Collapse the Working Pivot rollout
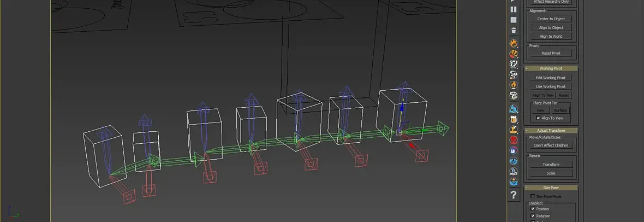 551,68
